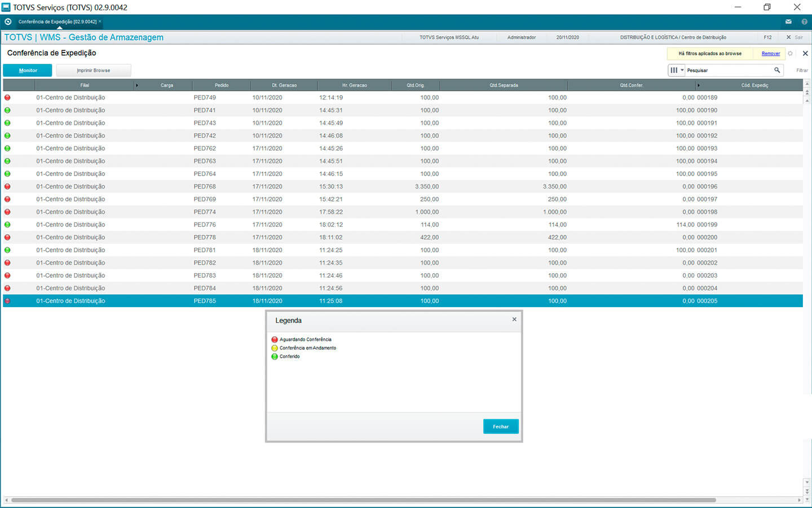Switch to Conferência de Expedição tab

[x=57, y=21]
